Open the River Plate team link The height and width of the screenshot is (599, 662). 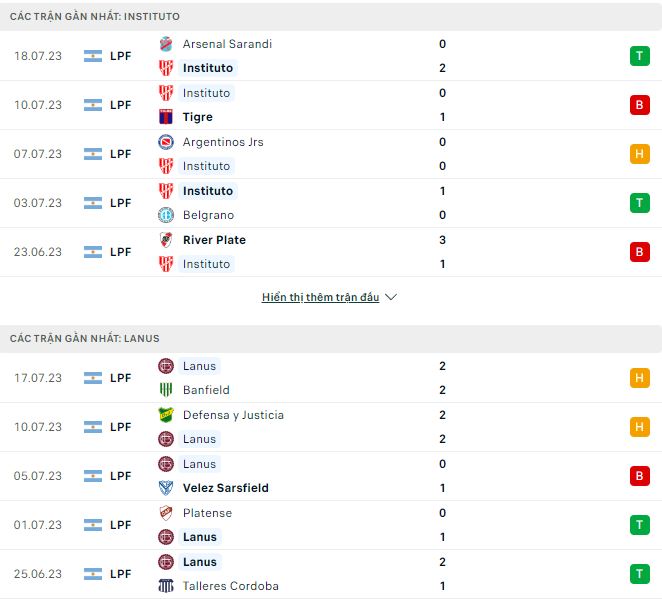click(214, 240)
